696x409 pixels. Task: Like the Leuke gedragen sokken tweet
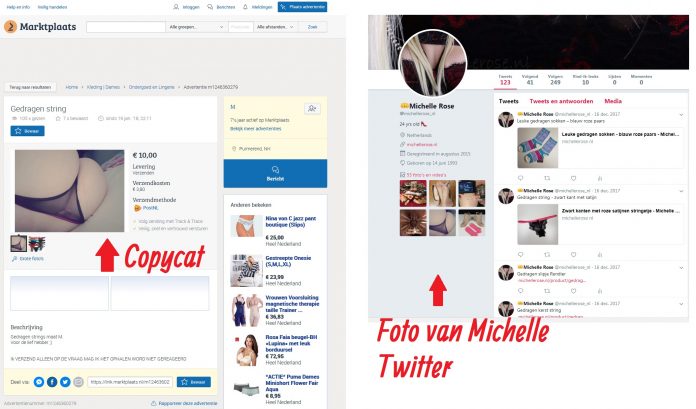[573, 178]
